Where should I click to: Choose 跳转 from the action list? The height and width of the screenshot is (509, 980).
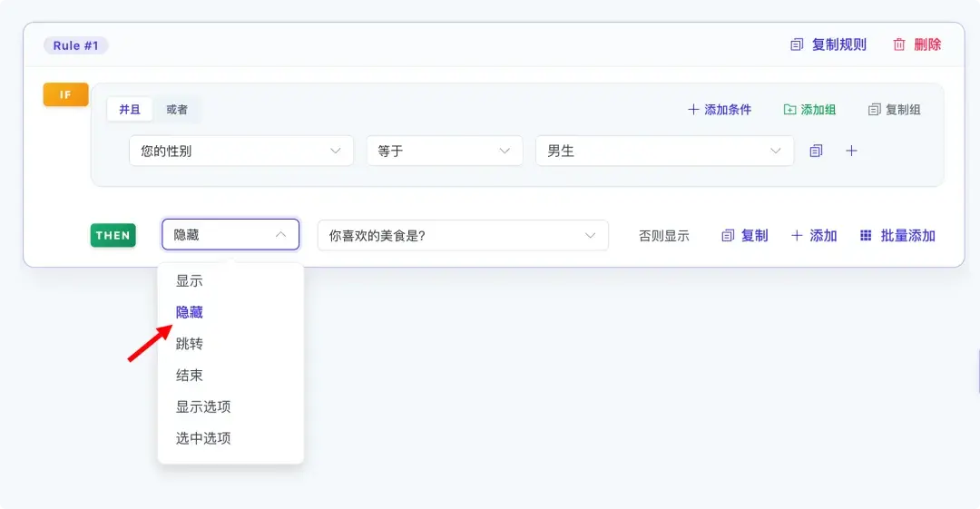(x=230, y=344)
